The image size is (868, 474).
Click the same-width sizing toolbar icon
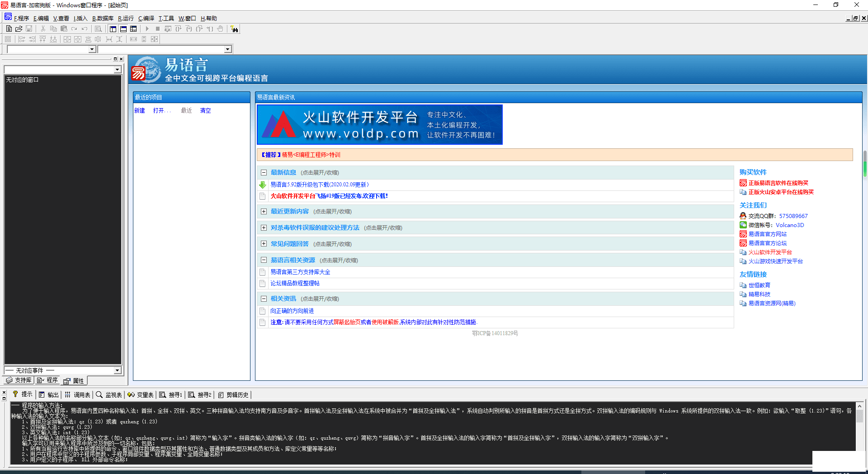pos(133,39)
